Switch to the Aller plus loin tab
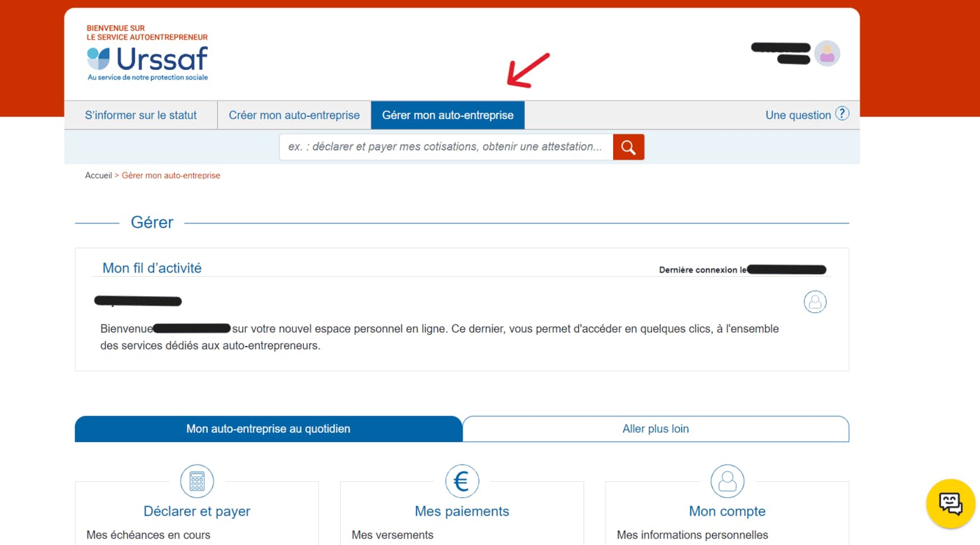The image size is (980, 545). tap(655, 429)
